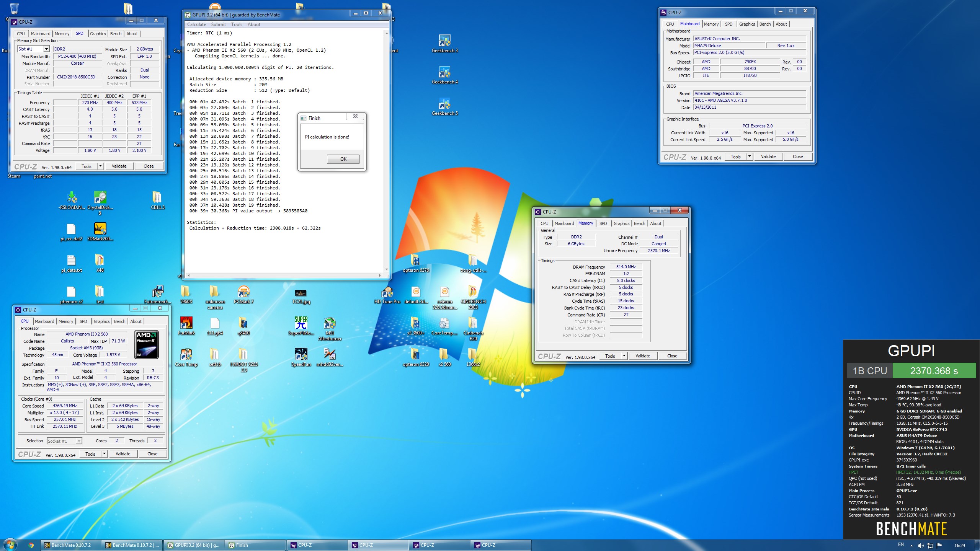980x551 pixels.
Task: Launch the HD Tune Pro desktop icon
Action: [387, 294]
